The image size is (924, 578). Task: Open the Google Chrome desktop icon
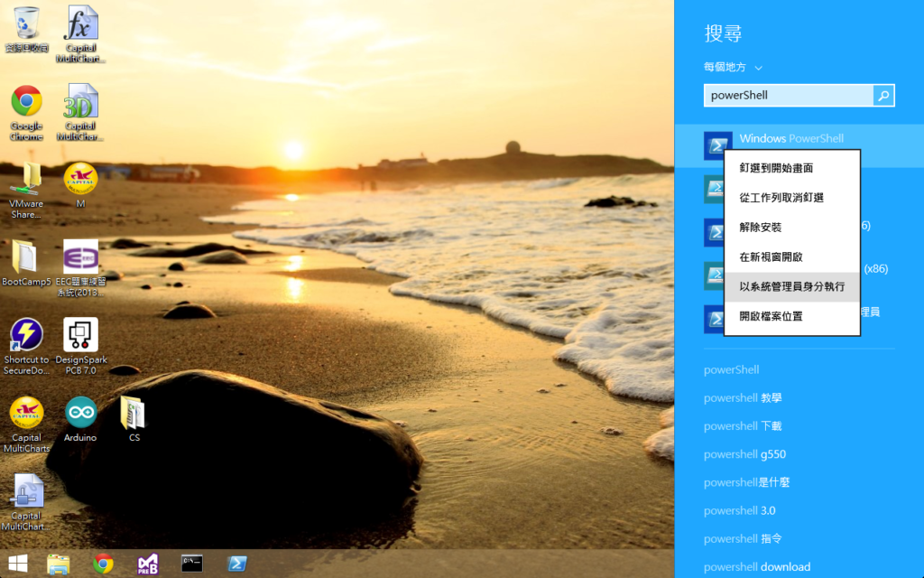(26, 113)
